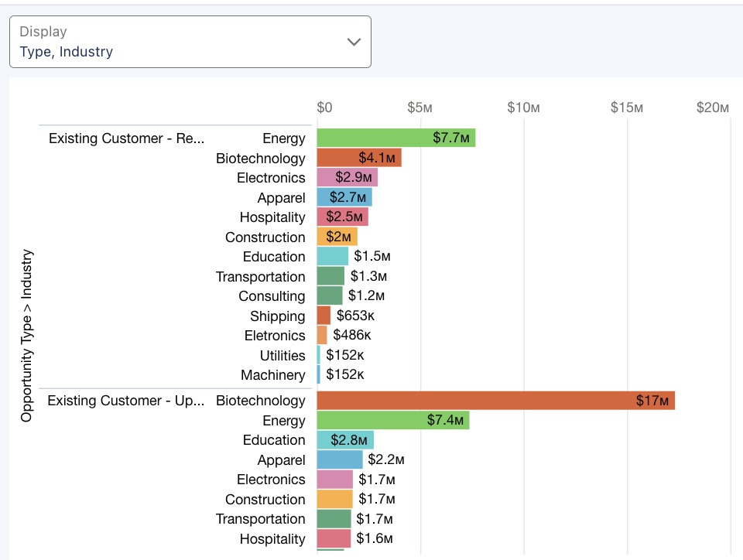Click the $2.5M Hospitality bar
Screen dimensions: 743x560
point(342,217)
